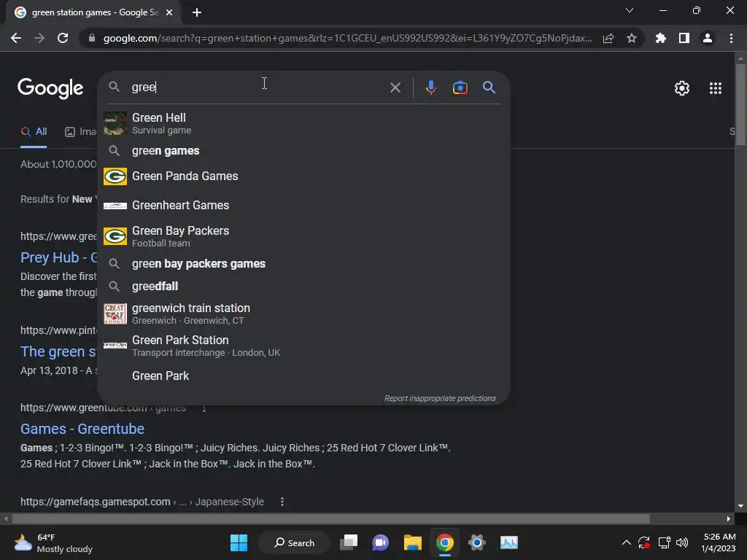Open Task View on taskbar
Screen dimensions: 747x560
tap(349, 542)
